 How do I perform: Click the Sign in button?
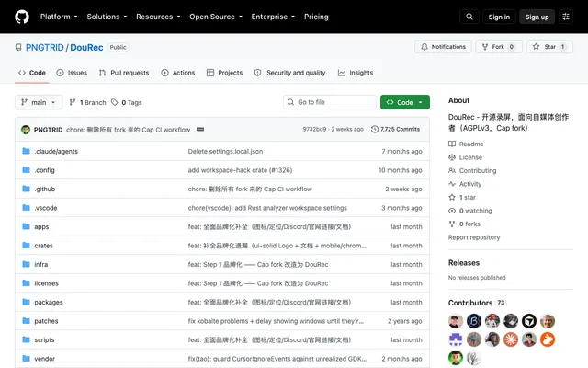pos(499,17)
